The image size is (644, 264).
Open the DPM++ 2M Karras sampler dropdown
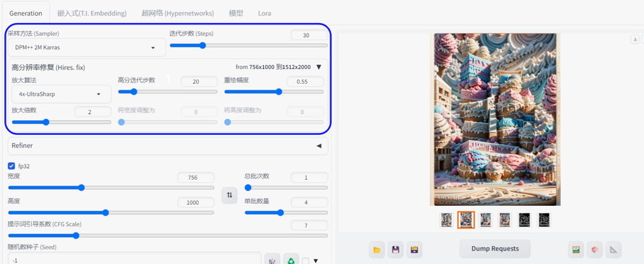[87, 47]
